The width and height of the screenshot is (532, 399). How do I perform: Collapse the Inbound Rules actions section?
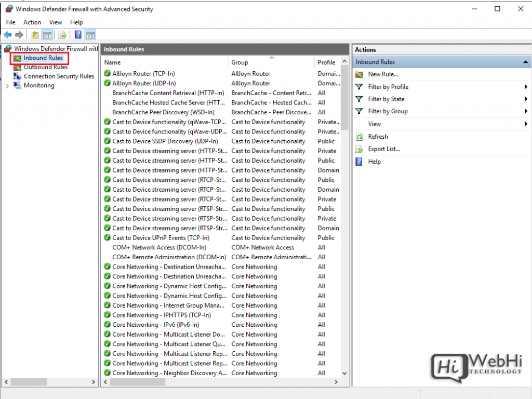click(525, 61)
